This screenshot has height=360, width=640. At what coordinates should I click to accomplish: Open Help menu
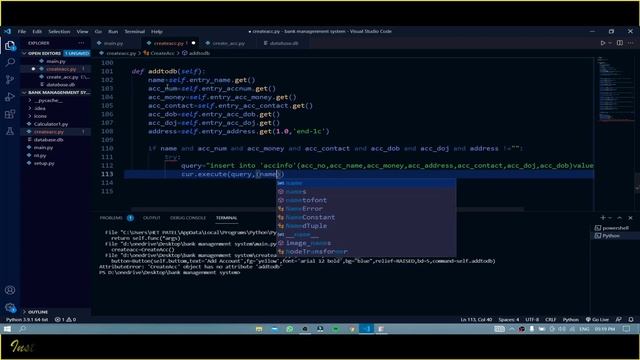(x=157, y=31)
